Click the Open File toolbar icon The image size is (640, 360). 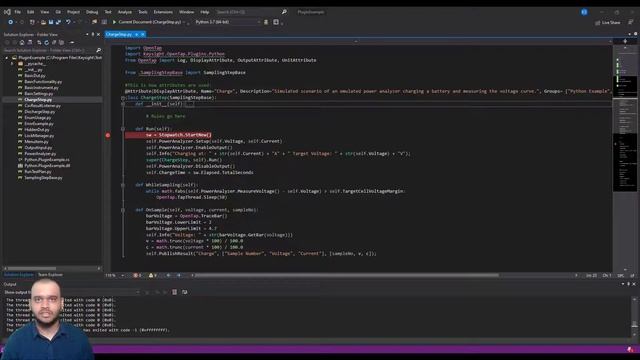(43, 22)
